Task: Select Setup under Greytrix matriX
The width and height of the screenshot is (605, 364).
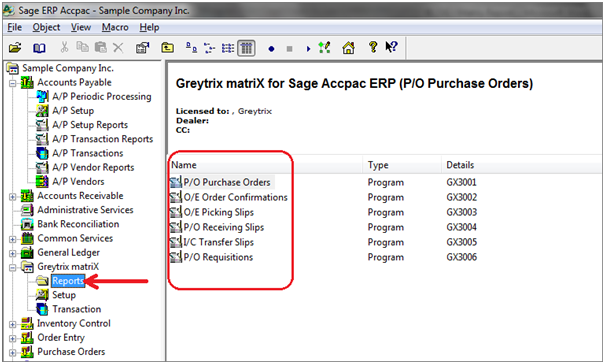Action: pos(64,295)
